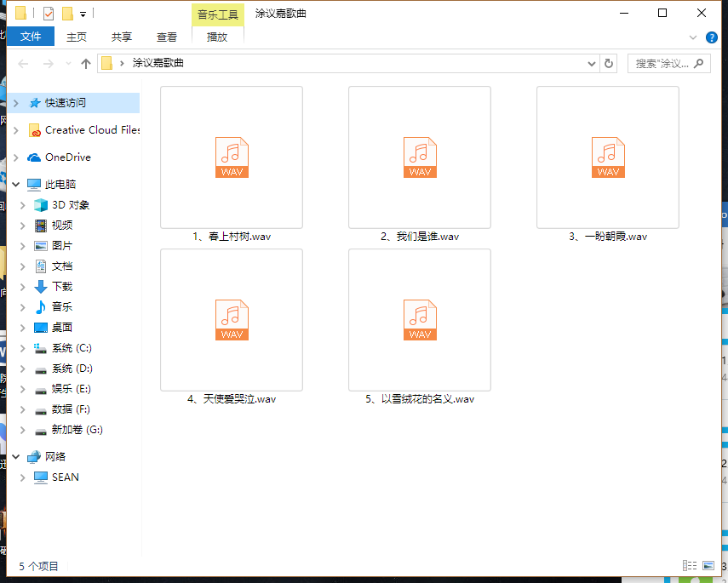The width and height of the screenshot is (728, 583).
Task: Switch to large thumbnails view icon
Action: (708, 566)
